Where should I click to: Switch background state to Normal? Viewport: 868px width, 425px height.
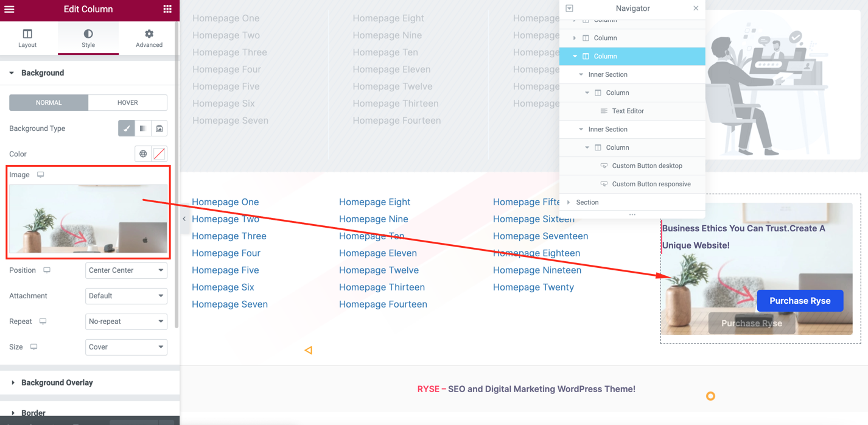(49, 103)
